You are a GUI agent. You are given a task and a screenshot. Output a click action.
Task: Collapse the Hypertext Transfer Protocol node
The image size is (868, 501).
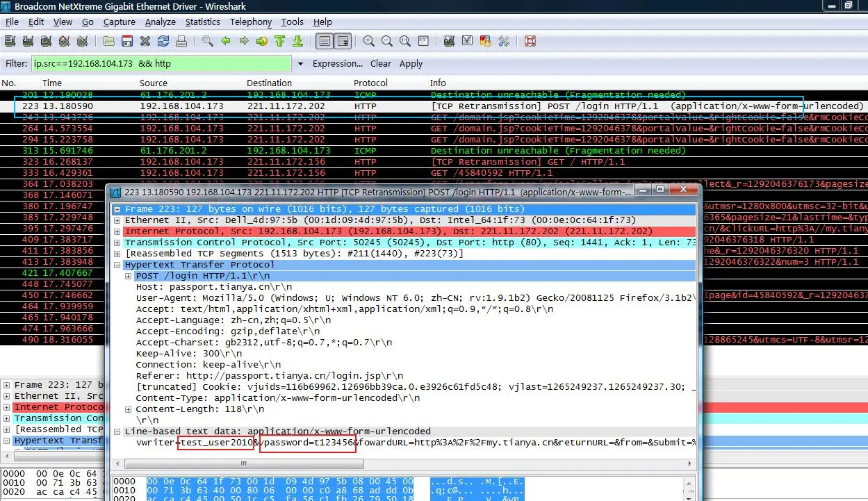tap(117, 265)
